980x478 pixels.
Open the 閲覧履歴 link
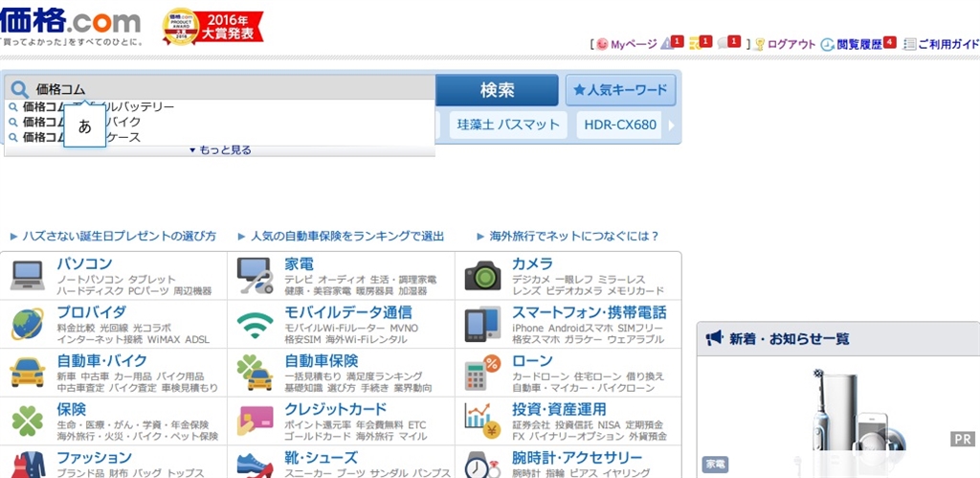(858, 44)
